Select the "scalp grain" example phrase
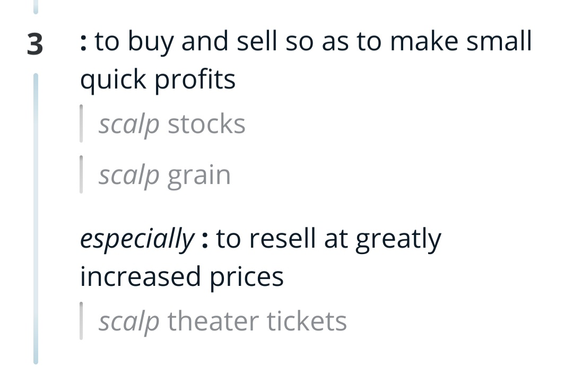The height and width of the screenshot is (392, 573). pyautogui.click(x=164, y=176)
